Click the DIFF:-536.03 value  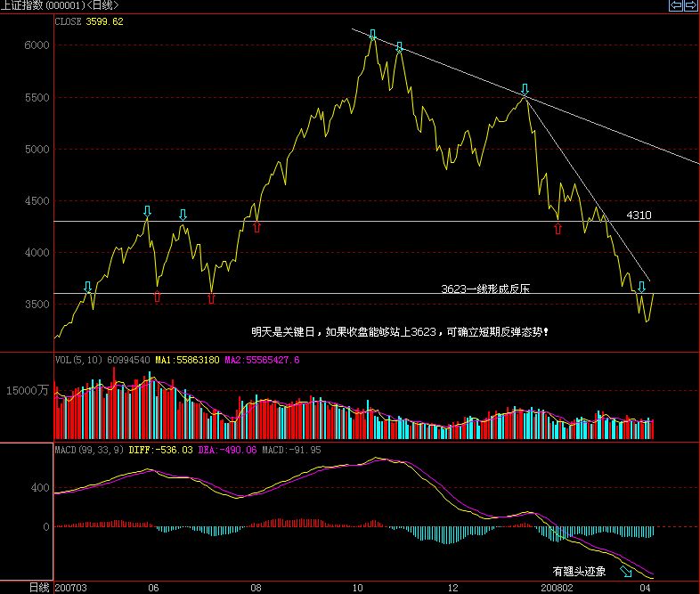[x=160, y=450]
